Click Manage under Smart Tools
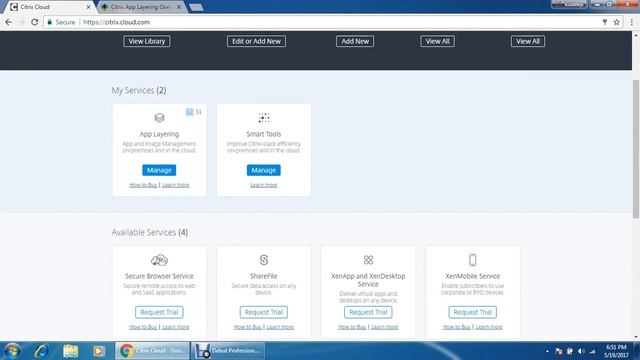 (264, 170)
